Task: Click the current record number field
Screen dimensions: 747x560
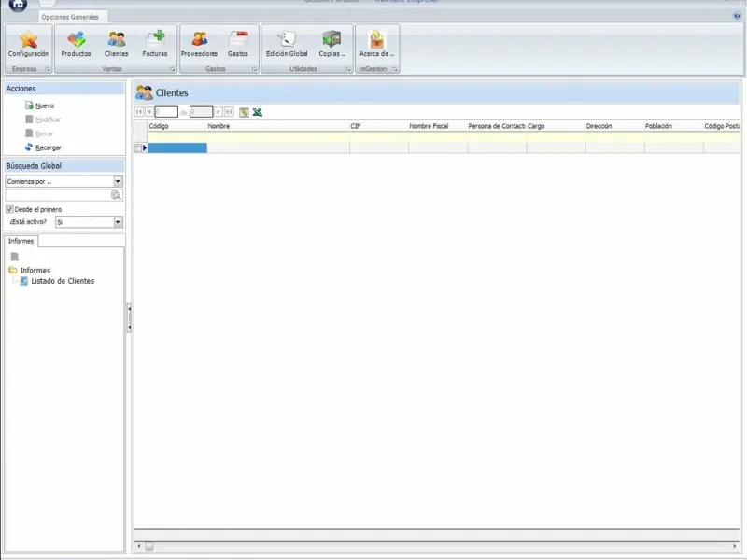Action: click(166, 112)
